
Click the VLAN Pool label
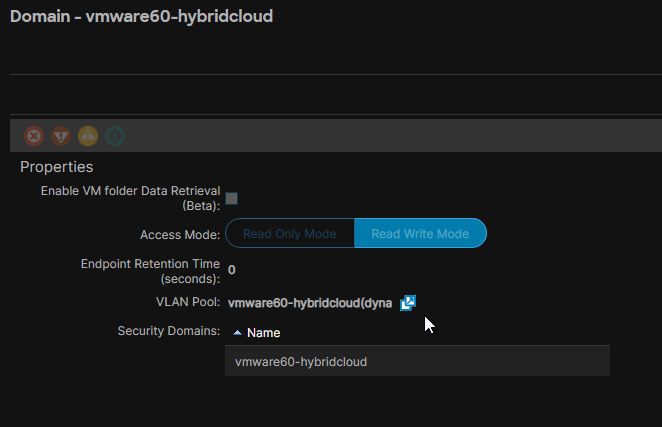pyautogui.click(x=188, y=302)
